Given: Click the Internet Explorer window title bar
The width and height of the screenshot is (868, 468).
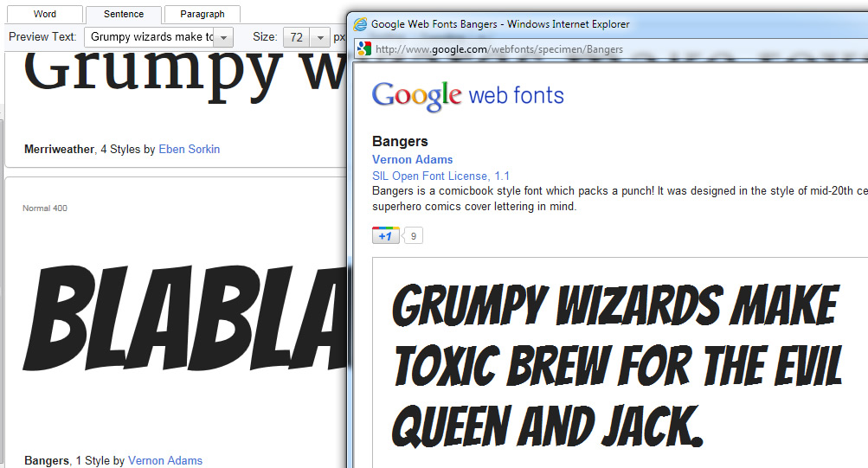Looking at the screenshot, I should point(608,24).
